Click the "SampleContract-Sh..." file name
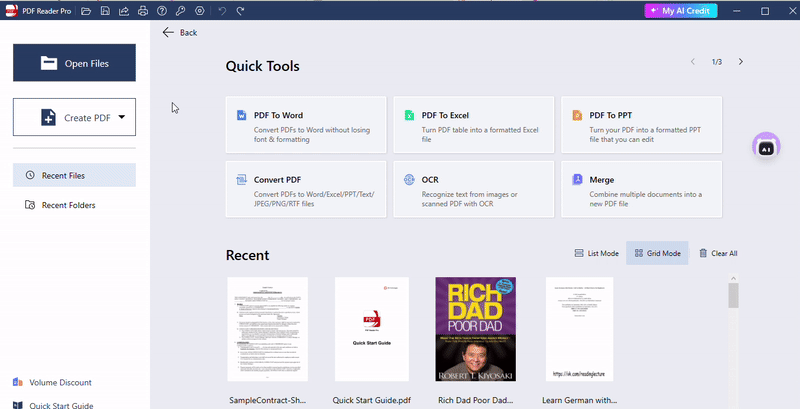 [x=267, y=400]
